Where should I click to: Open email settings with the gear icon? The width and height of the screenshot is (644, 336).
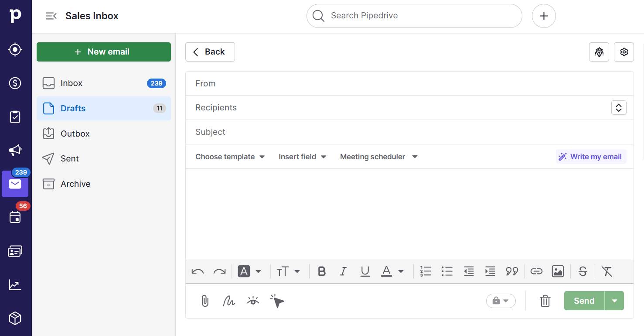click(624, 51)
